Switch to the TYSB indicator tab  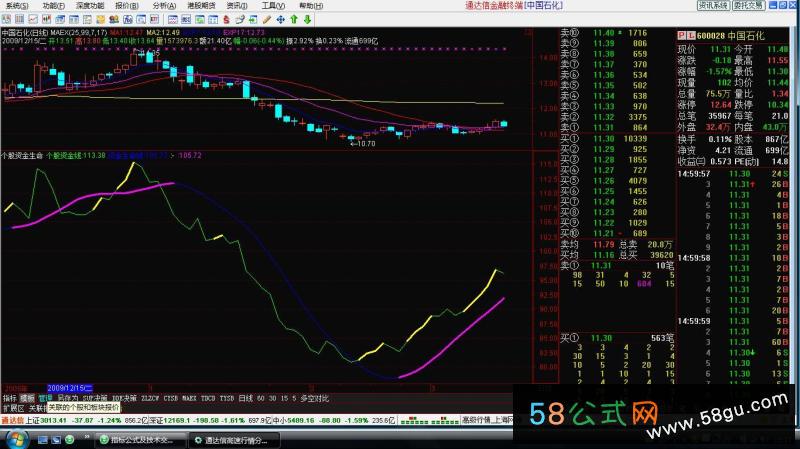[227, 398]
